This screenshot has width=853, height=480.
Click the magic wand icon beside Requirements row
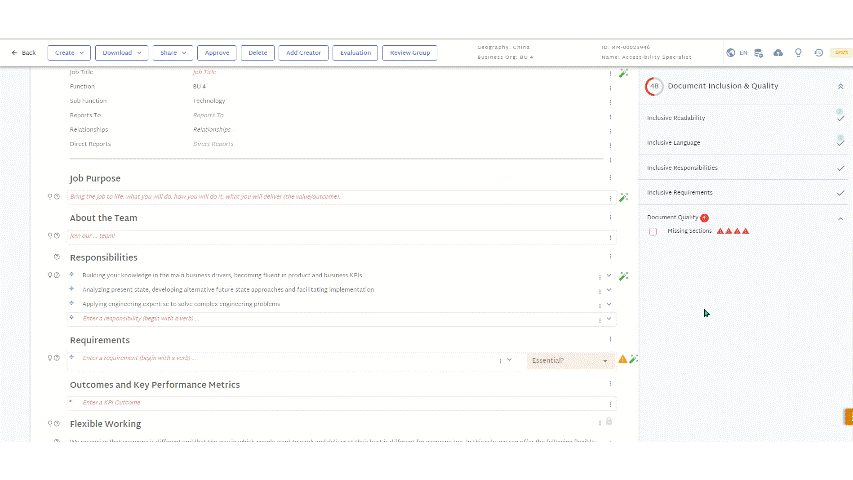(634, 359)
